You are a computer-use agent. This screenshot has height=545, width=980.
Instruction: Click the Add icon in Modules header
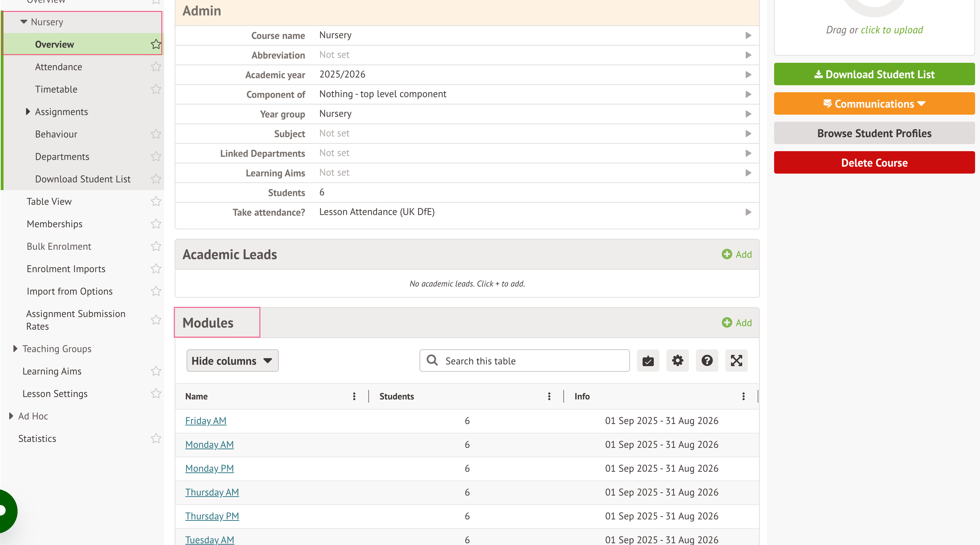click(727, 323)
